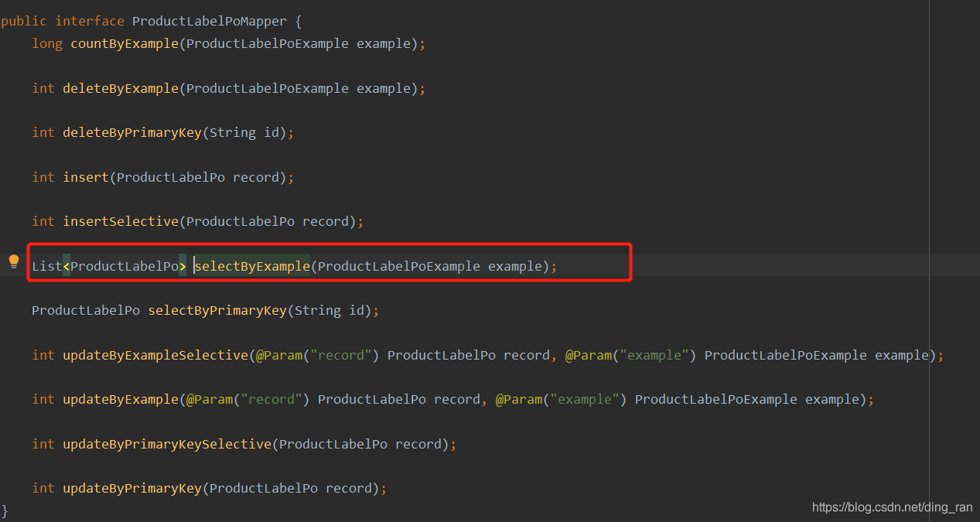Click the selectByExample method name

click(x=252, y=266)
